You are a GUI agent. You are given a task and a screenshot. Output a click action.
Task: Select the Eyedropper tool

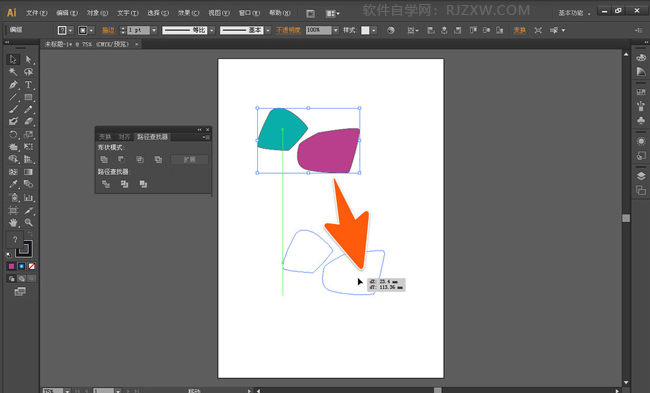(x=13, y=184)
